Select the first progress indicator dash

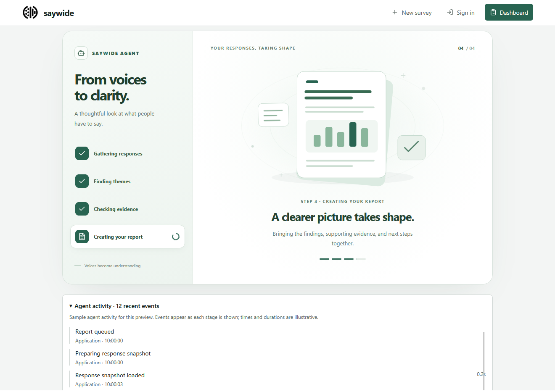pyautogui.click(x=324, y=259)
